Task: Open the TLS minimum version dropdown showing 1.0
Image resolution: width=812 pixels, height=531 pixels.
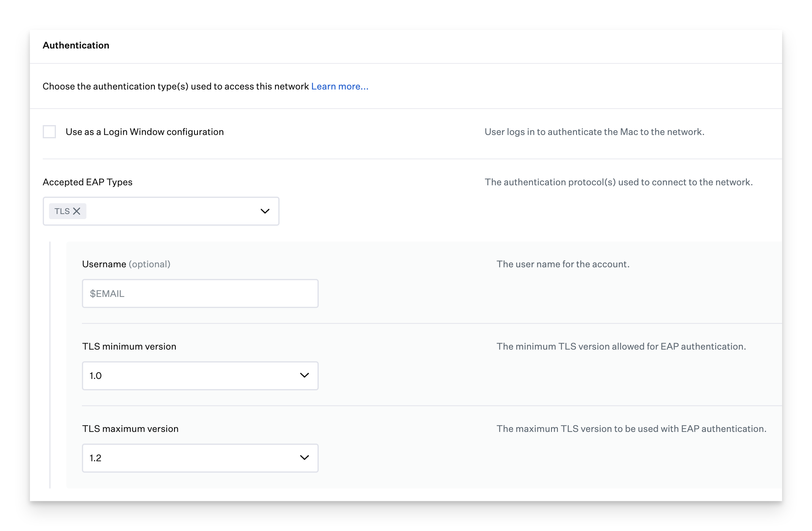Action: click(x=191, y=376)
